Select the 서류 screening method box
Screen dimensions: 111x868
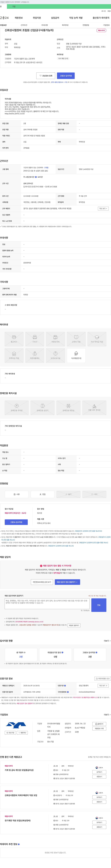(x=17, y=494)
